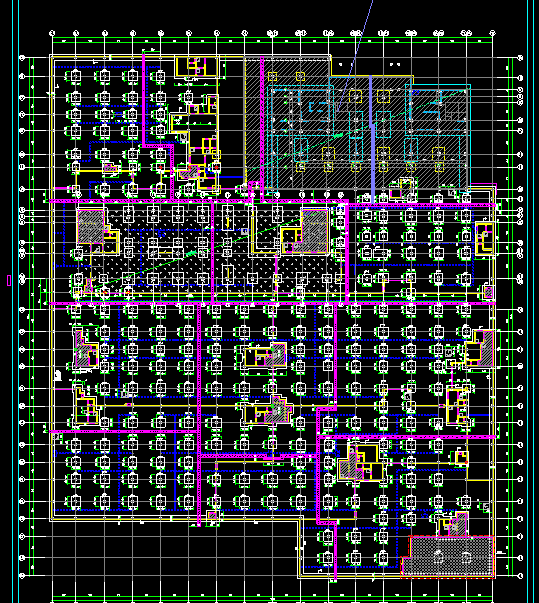The height and width of the screenshot is (603, 539).
Task: Select the gray hatched block at left of stippled band
Action: coord(91,227)
